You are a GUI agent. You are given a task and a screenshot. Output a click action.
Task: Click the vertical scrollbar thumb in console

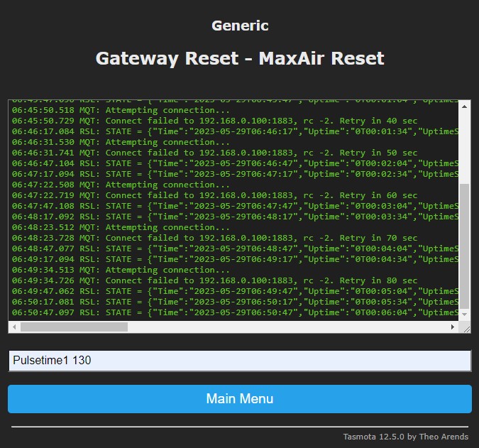pos(465,245)
